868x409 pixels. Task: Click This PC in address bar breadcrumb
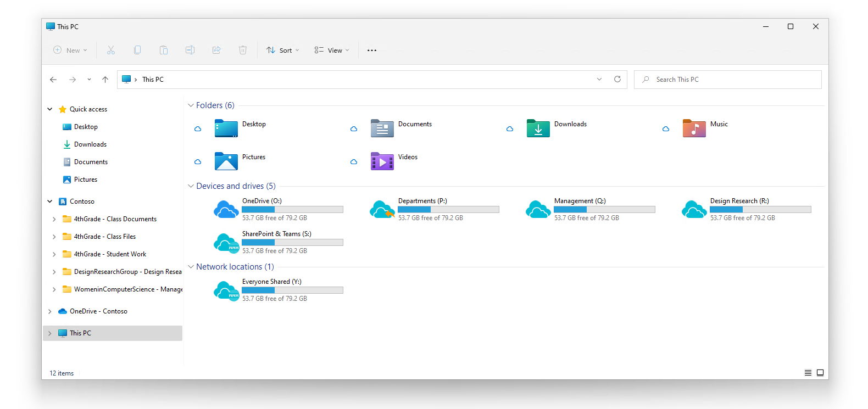[153, 80]
